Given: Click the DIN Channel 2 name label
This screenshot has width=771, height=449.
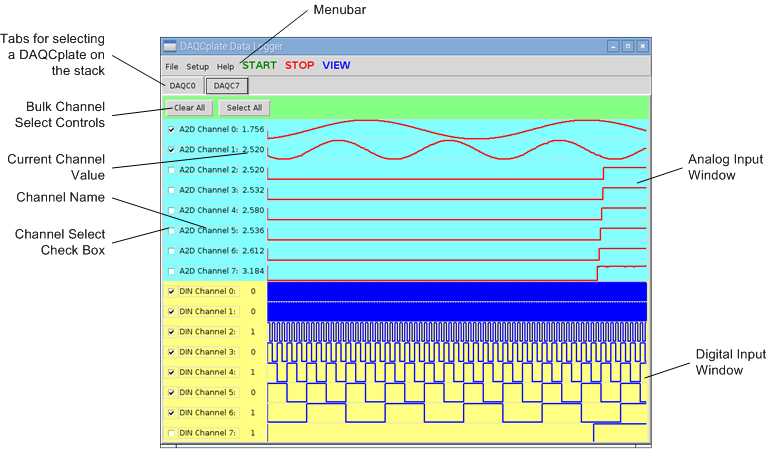Looking at the screenshot, I should (x=208, y=332).
